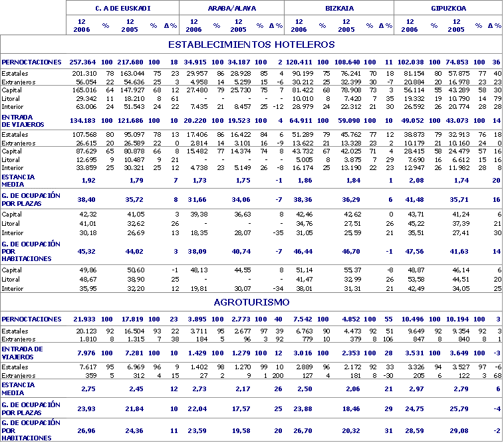504x443 pixels.
Task: Select the ESTANCIA MEDIA label under hotels
Action: tap(19, 179)
